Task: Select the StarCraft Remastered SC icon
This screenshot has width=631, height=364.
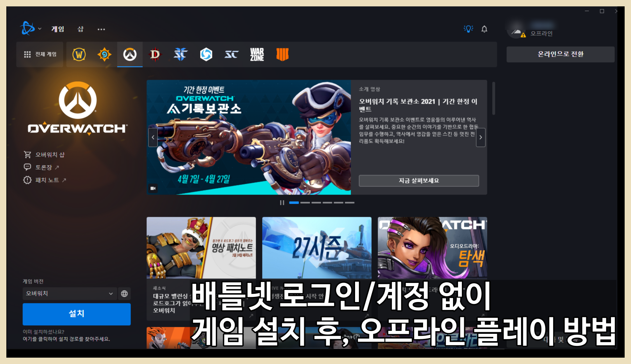Action: [x=231, y=54]
